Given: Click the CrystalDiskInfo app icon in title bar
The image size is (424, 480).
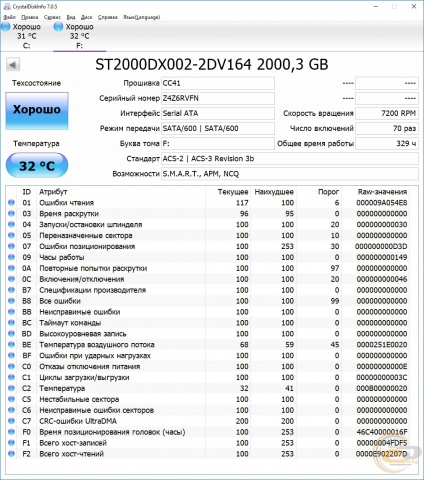Looking at the screenshot, I should tap(7, 6).
